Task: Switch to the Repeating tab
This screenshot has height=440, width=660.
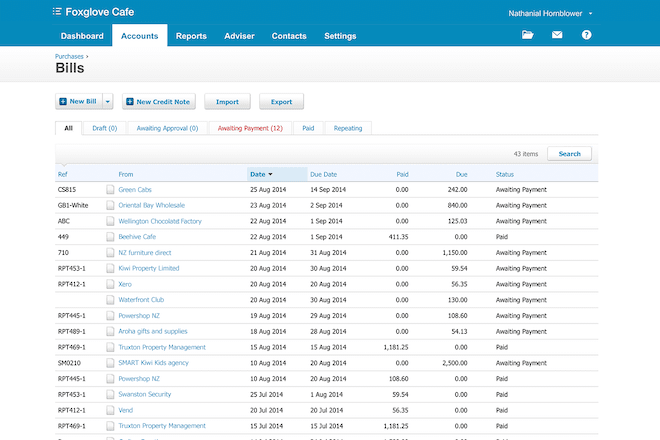Action: (348, 128)
